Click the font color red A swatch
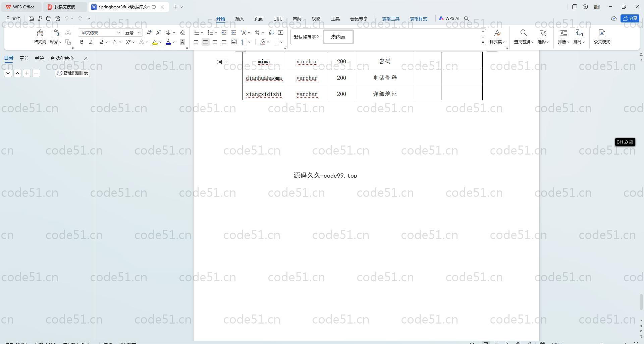644x344 pixels. point(168,42)
